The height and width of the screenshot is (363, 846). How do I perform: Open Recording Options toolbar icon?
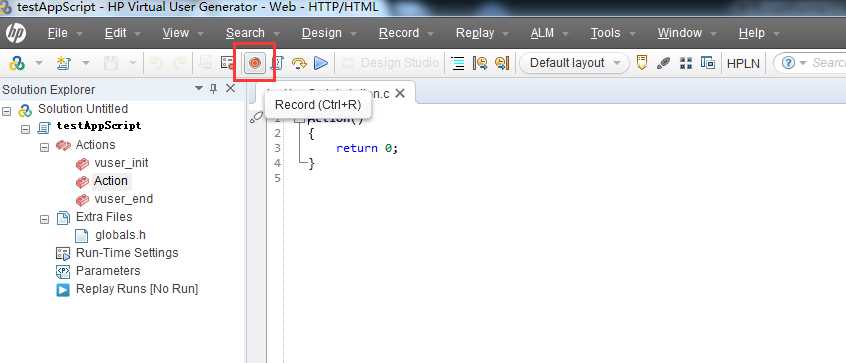(228, 63)
